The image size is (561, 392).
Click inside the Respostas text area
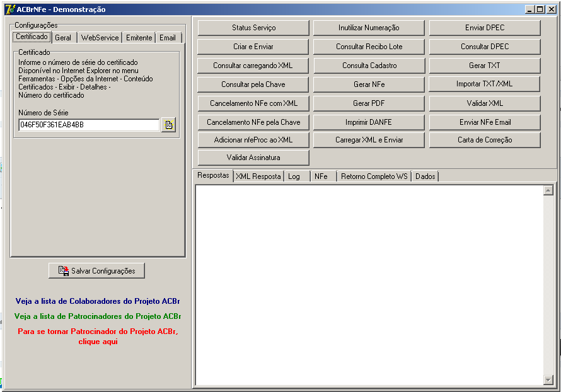(369, 285)
